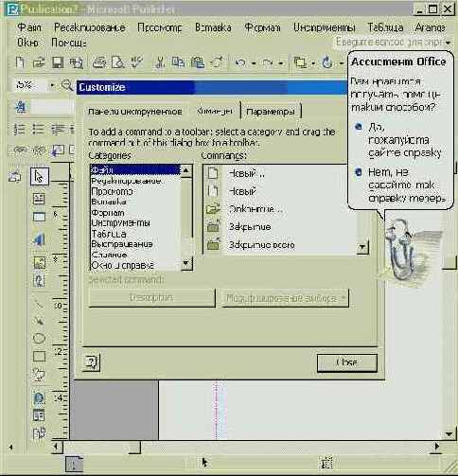Click the Categories list scroll down arrow
The height and width of the screenshot is (476, 458).
186,263
